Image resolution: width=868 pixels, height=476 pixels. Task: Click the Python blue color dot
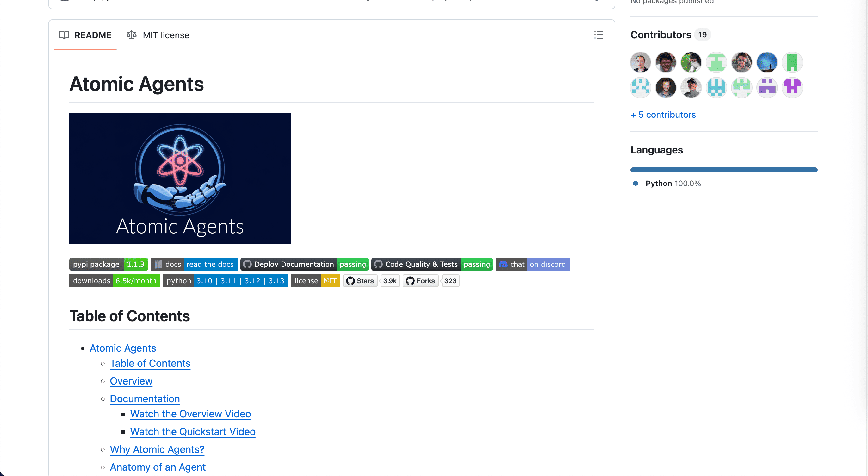635,183
